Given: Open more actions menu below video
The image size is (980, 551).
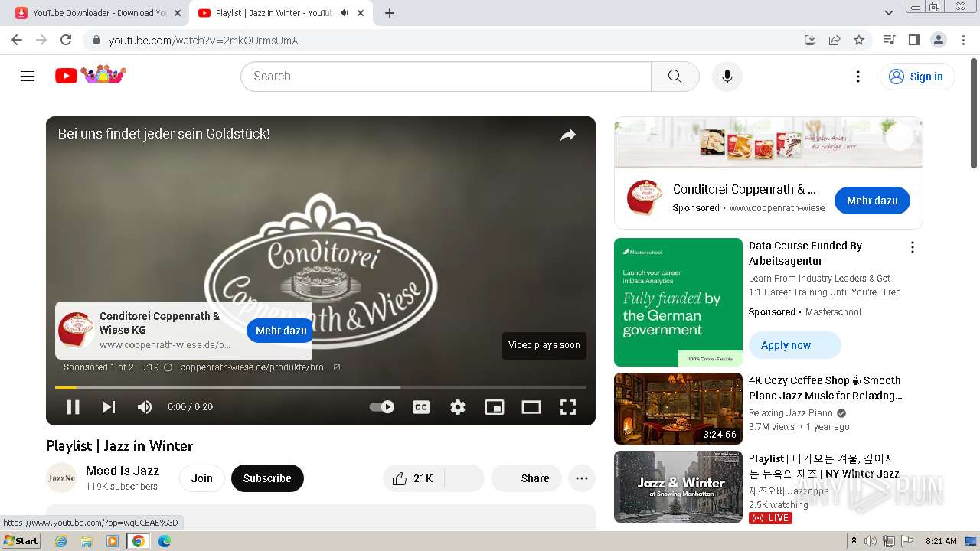Looking at the screenshot, I should (x=582, y=478).
